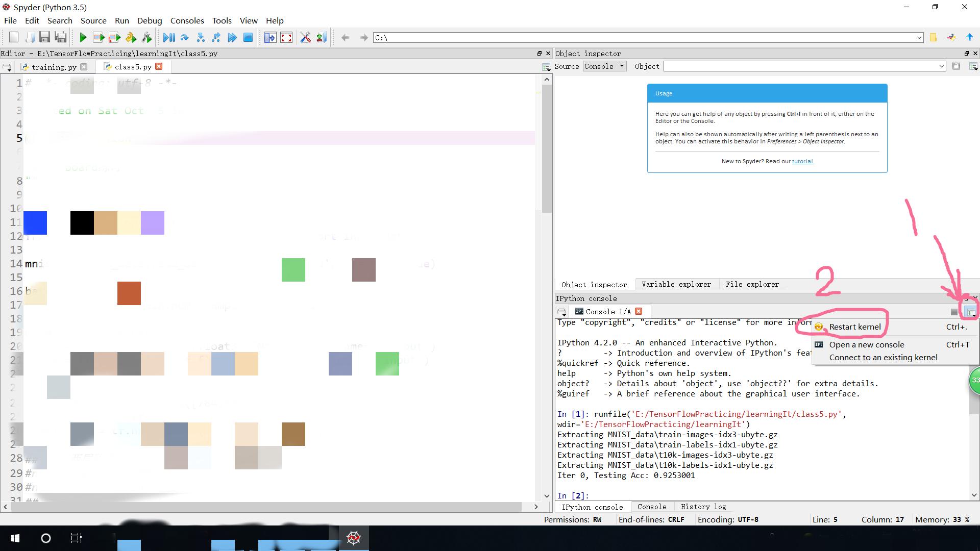Create a new file
This screenshot has height=551, width=980.
(14, 37)
